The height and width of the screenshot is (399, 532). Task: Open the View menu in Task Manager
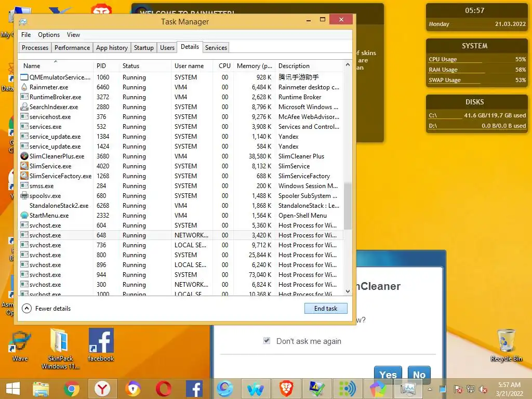pyautogui.click(x=73, y=35)
